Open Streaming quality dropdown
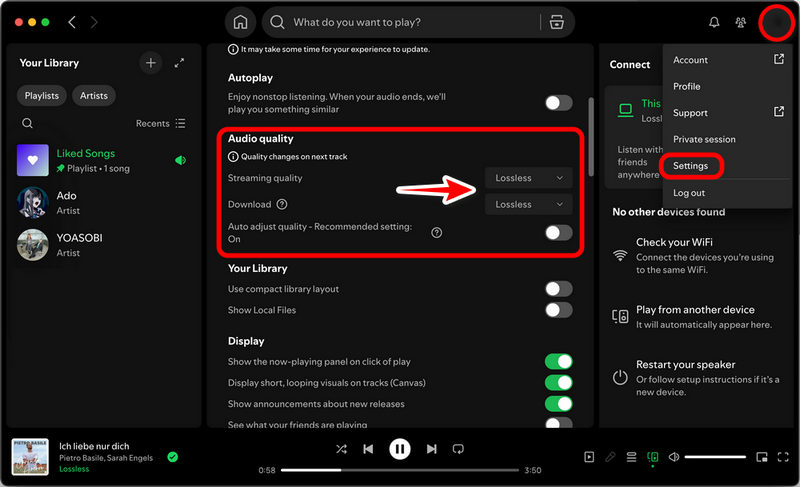This screenshot has width=800, height=487. click(528, 177)
